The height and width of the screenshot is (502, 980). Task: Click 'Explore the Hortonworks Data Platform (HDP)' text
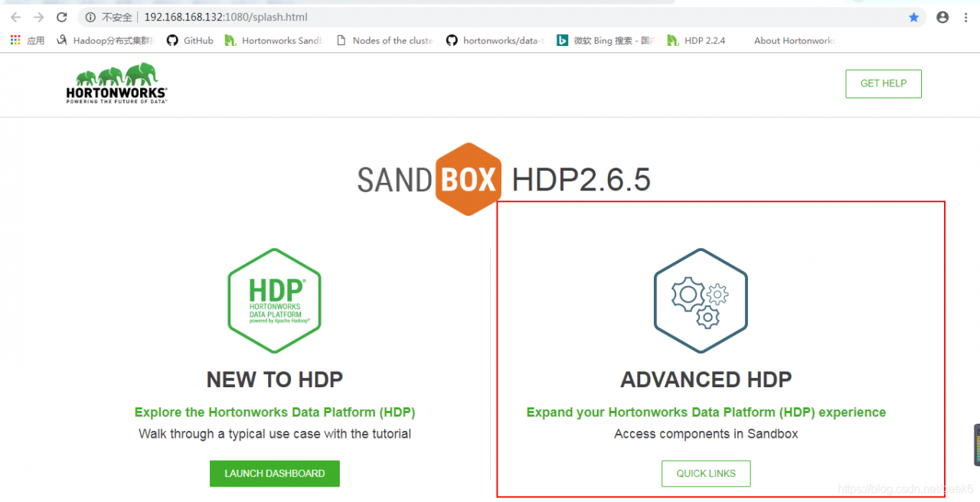pyautogui.click(x=275, y=412)
